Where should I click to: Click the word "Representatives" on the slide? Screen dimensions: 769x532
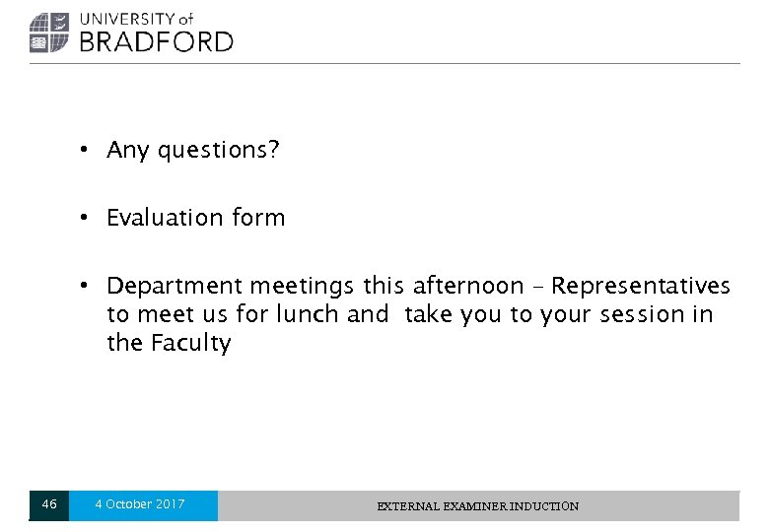tap(641, 286)
